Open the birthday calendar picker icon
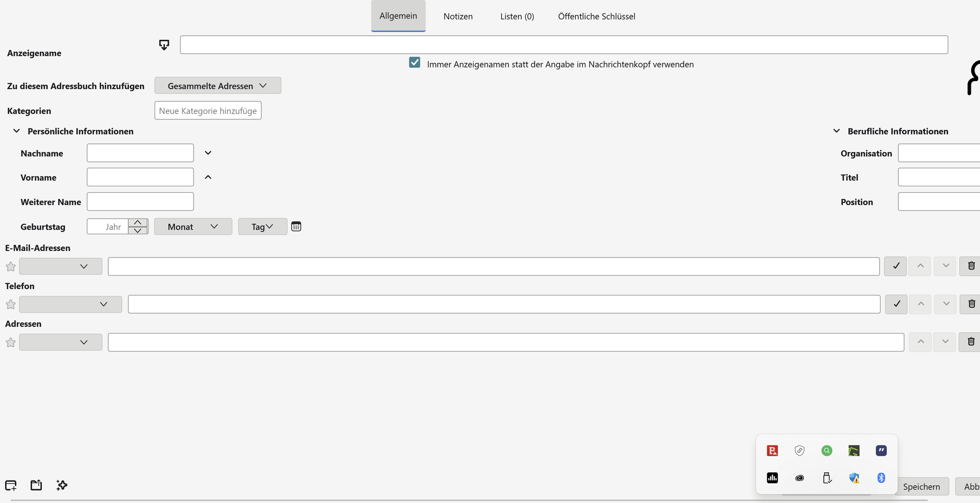980x503 pixels. (x=296, y=227)
